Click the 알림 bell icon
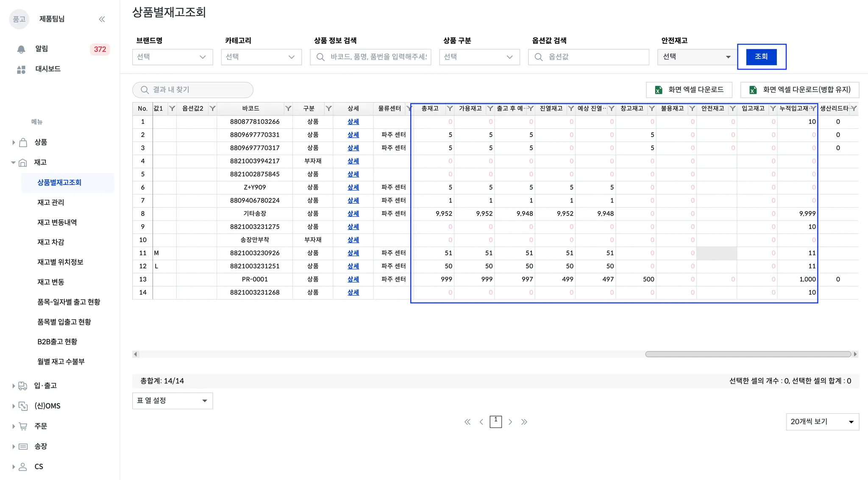The height and width of the screenshot is (480, 868). point(21,49)
